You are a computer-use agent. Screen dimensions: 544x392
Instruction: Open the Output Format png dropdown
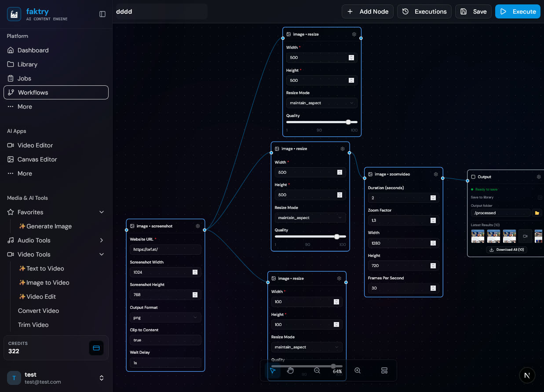pyautogui.click(x=165, y=317)
